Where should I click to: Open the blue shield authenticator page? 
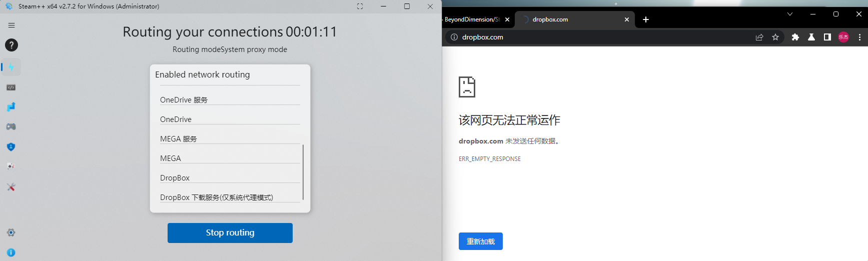11,147
